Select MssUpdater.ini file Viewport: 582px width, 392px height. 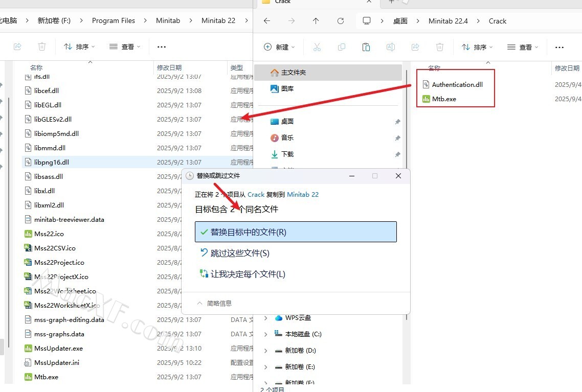coord(57,363)
